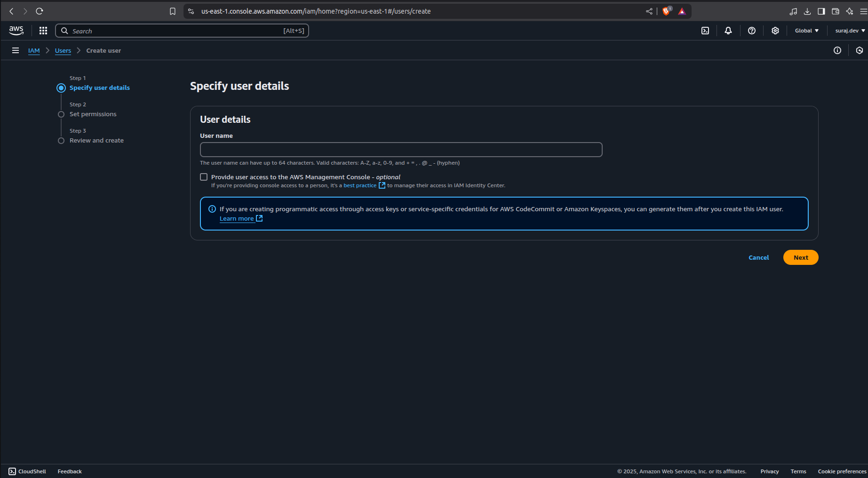Viewport: 868px width, 478px height.
Task: Click the Cancel button
Action: pyautogui.click(x=759, y=257)
